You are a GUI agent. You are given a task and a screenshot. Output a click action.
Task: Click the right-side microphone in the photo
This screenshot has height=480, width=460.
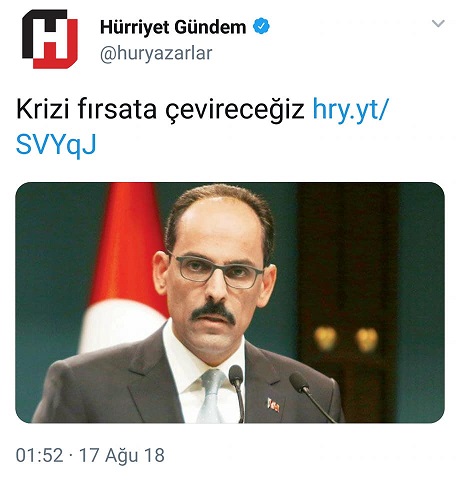[310, 395]
